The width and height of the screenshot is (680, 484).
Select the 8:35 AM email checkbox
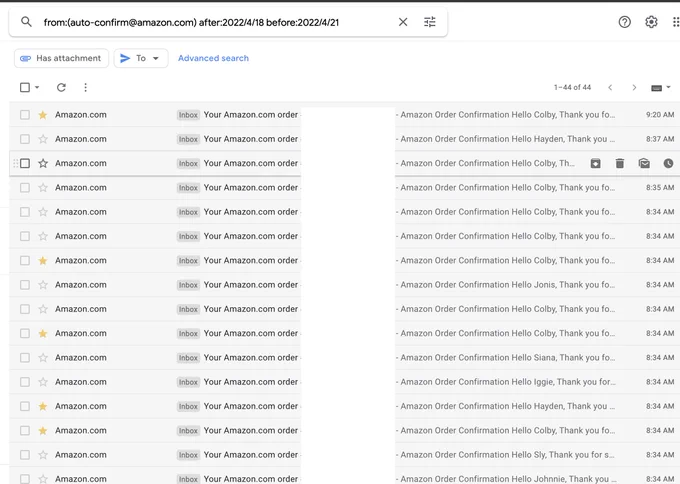click(x=25, y=188)
